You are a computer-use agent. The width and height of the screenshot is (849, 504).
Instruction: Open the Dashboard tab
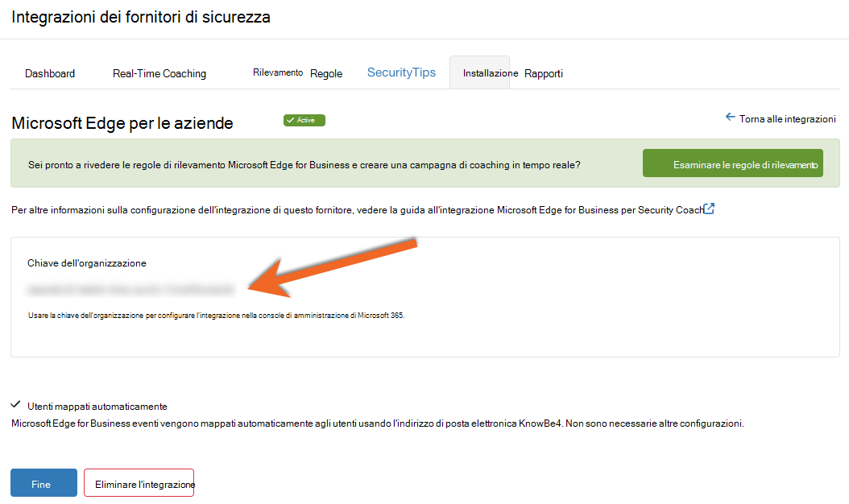[50, 73]
